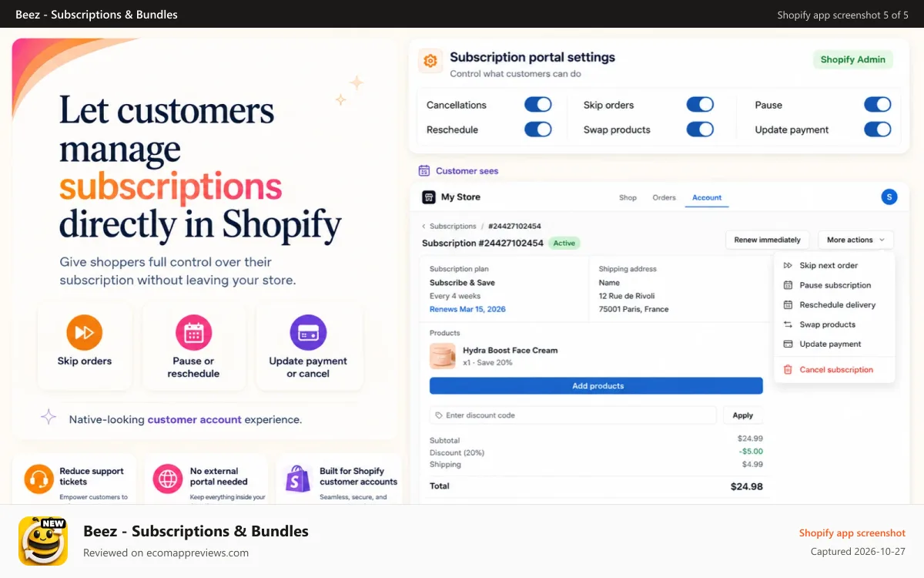Click the -$5.00 discount amount
This screenshot has width=924, height=578.
pos(751,452)
